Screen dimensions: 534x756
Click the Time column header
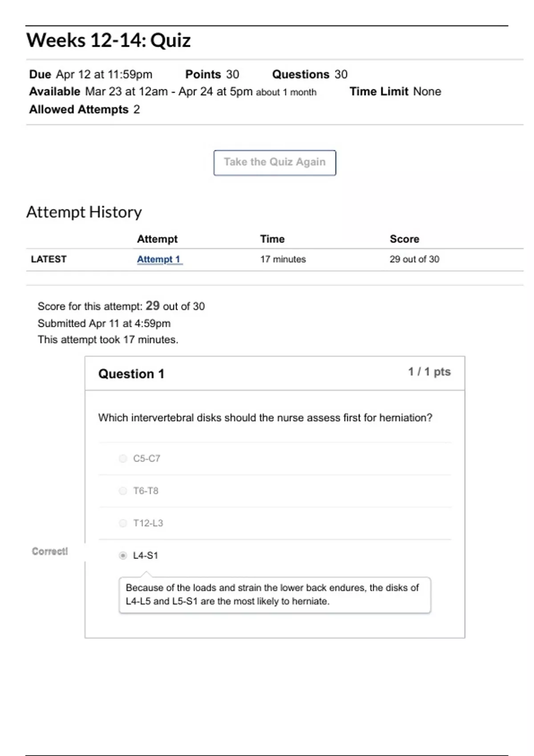(x=272, y=239)
